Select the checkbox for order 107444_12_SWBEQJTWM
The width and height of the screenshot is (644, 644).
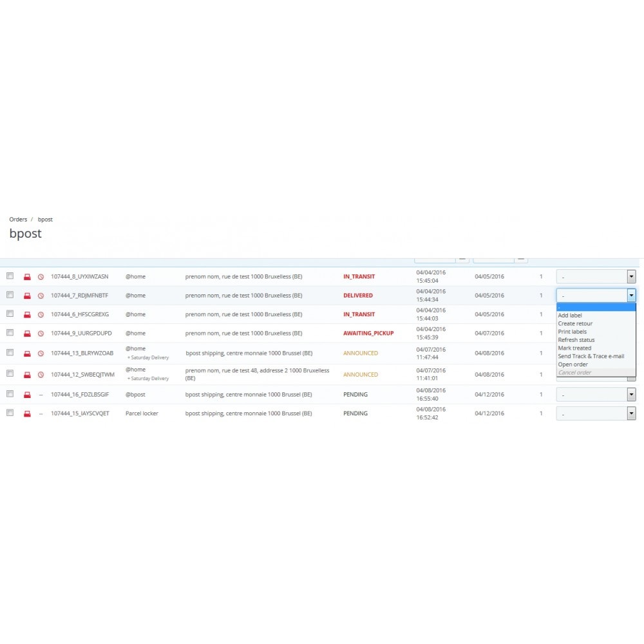(10, 374)
